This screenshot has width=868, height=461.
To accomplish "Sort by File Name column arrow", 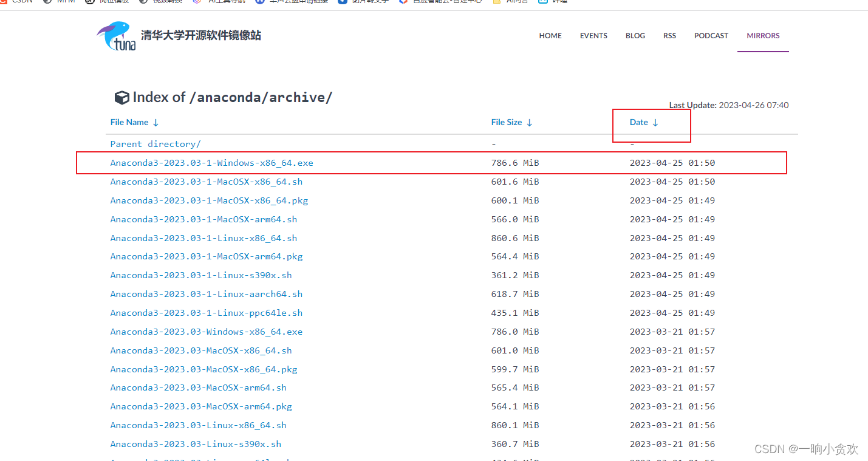I will point(155,123).
